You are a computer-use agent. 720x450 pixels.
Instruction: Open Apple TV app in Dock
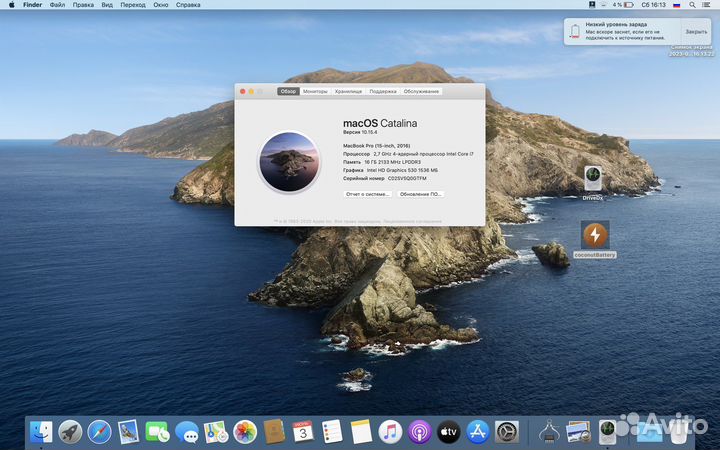coord(449,432)
